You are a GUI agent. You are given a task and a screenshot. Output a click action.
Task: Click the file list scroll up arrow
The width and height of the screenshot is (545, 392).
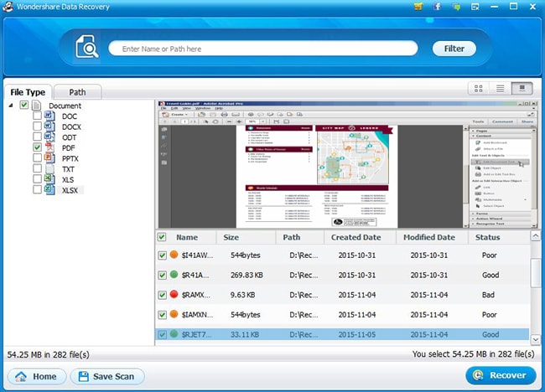point(536,236)
